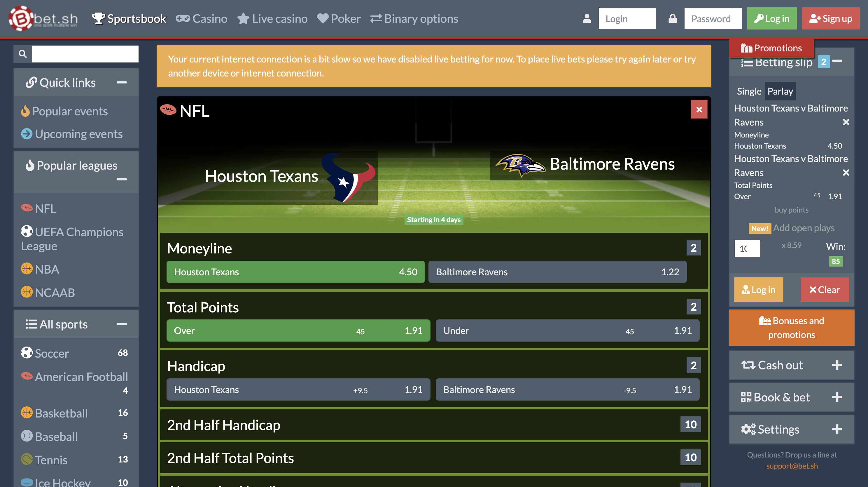Switch betting slip to Single mode

[749, 91]
